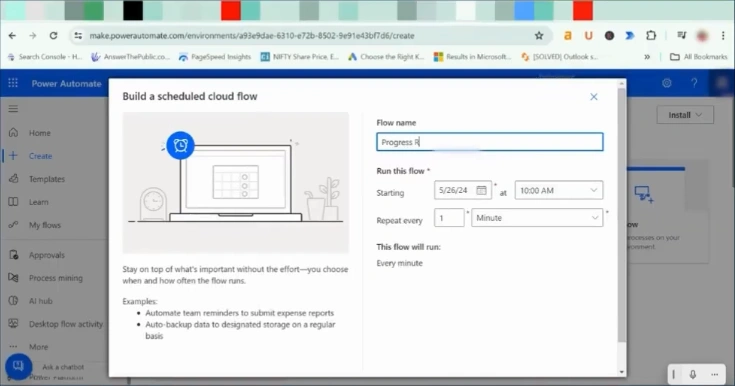Open the site information icon in address bar
Image resolution: width=735 pixels, height=386 pixels.
click(x=78, y=36)
